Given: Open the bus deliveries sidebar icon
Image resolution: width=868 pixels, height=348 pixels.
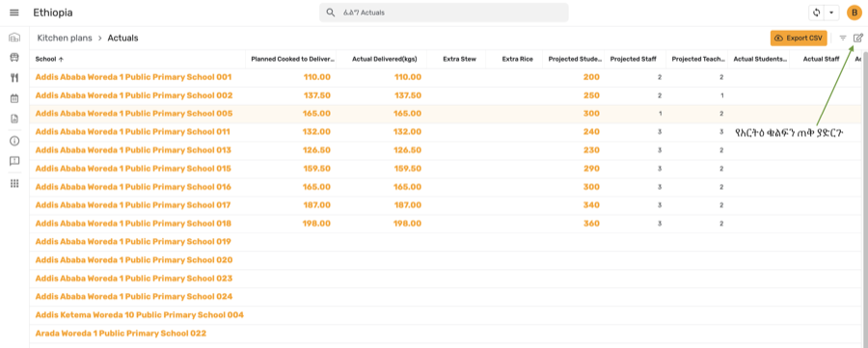Looking at the screenshot, I should 14,57.
